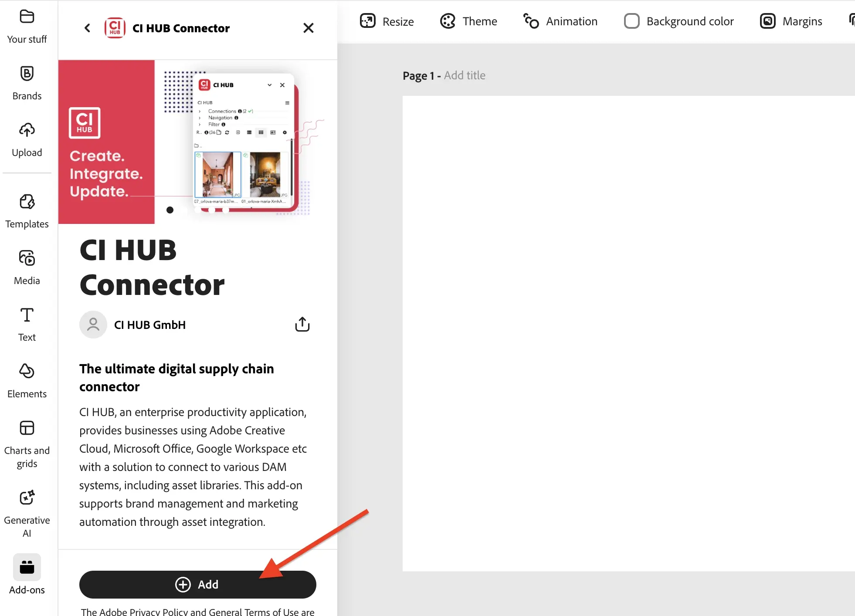Open the Animation settings
This screenshot has width=855, height=616.
560,21
